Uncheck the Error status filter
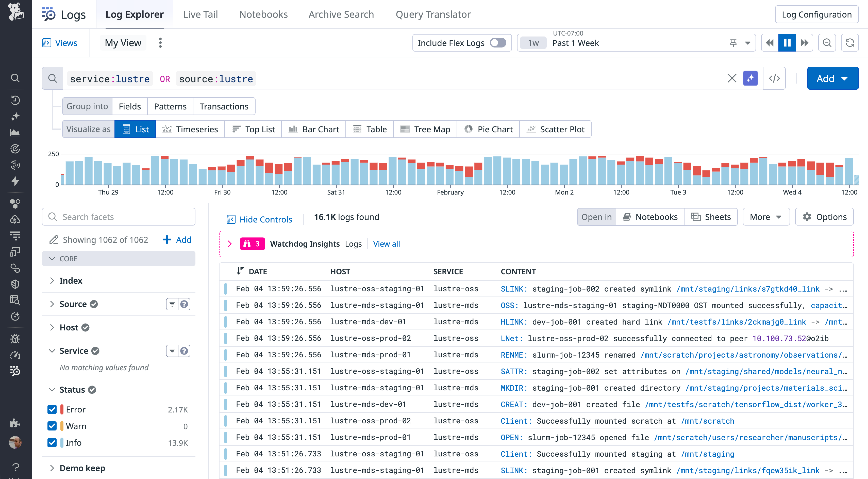 pyautogui.click(x=52, y=409)
